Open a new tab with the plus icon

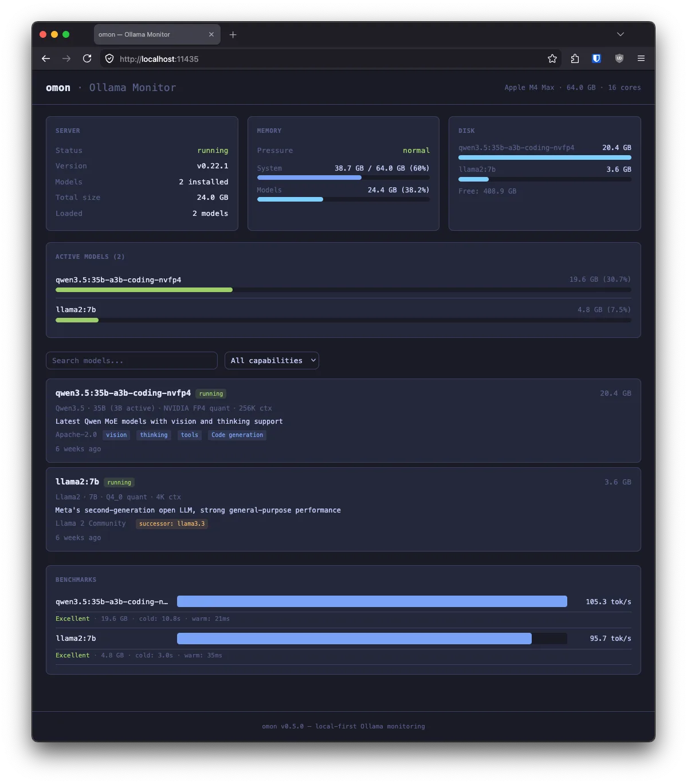coord(233,34)
